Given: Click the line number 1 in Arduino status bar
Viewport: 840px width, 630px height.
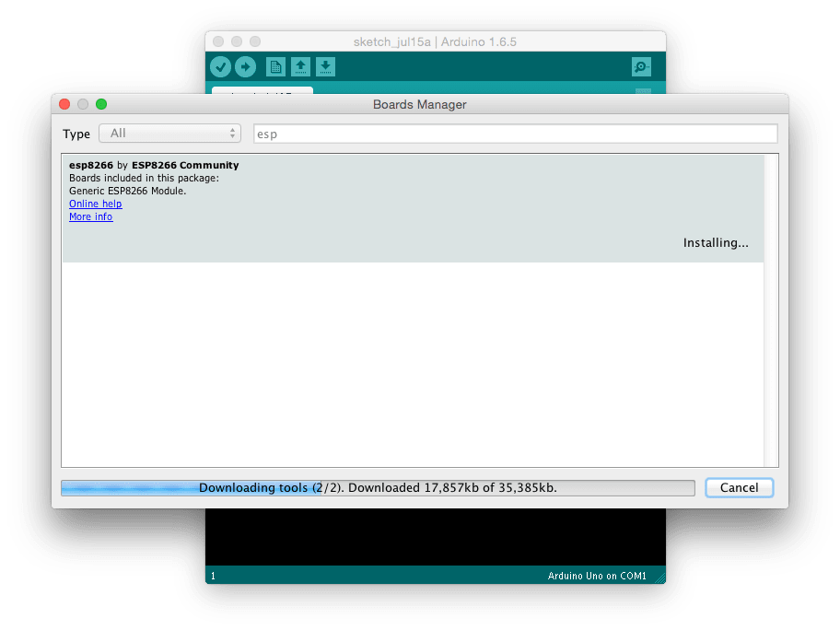Looking at the screenshot, I should pyautogui.click(x=213, y=576).
